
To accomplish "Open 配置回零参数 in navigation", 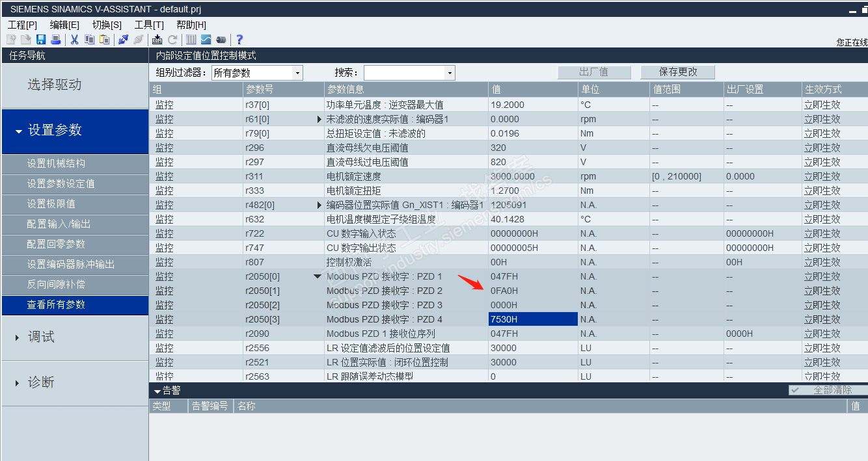I will click(74, 244).
